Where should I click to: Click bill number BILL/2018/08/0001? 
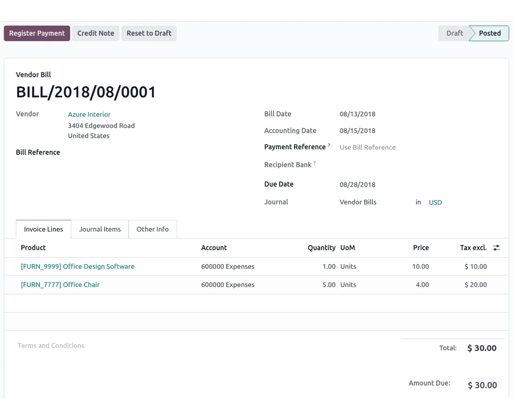pos(86,92)
